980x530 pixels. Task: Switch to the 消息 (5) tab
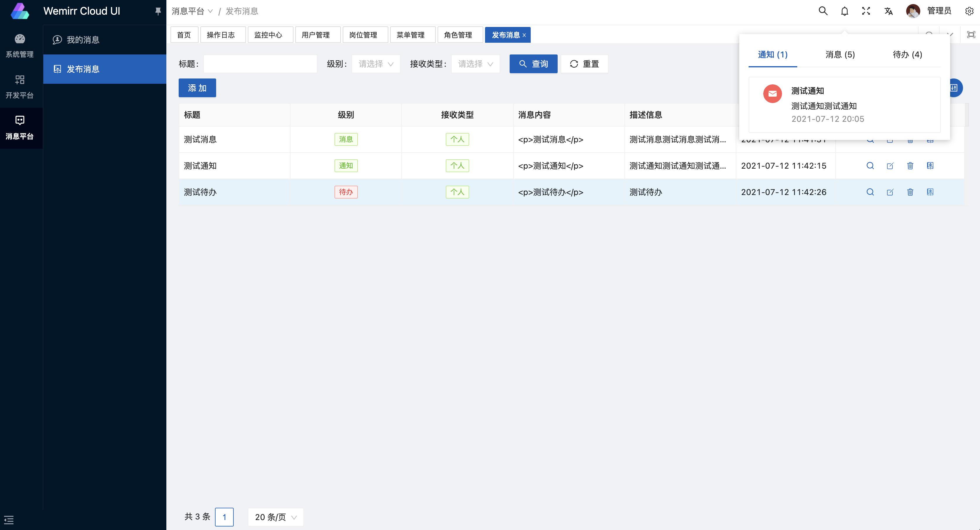(840, 55)
